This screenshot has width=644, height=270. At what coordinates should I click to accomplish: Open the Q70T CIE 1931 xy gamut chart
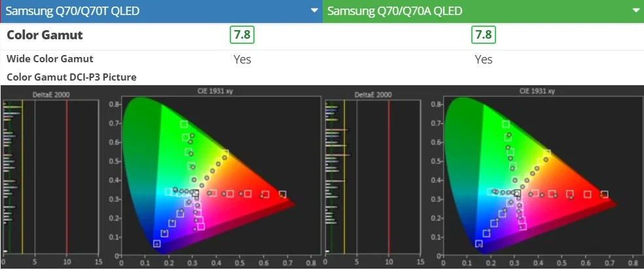214,178
